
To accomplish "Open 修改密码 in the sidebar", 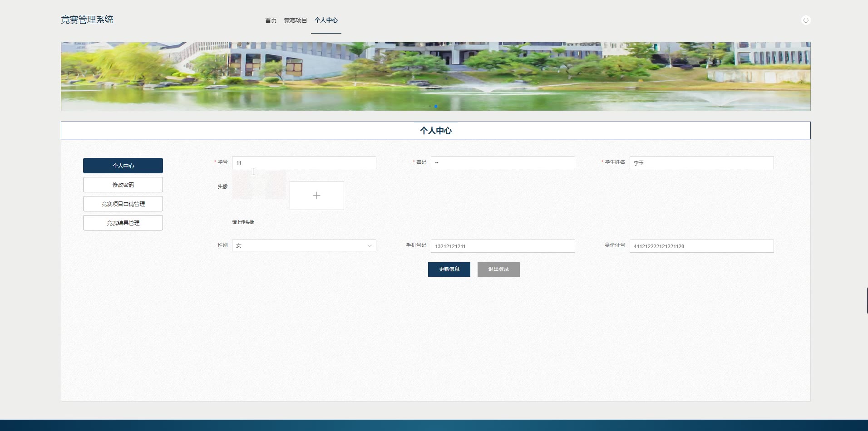I will point(123,185).
